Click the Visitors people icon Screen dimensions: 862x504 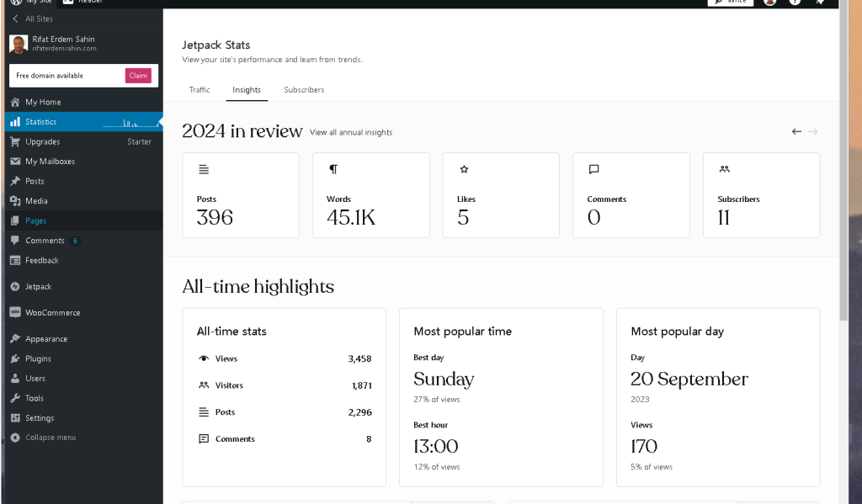click(x=204, y=385)
